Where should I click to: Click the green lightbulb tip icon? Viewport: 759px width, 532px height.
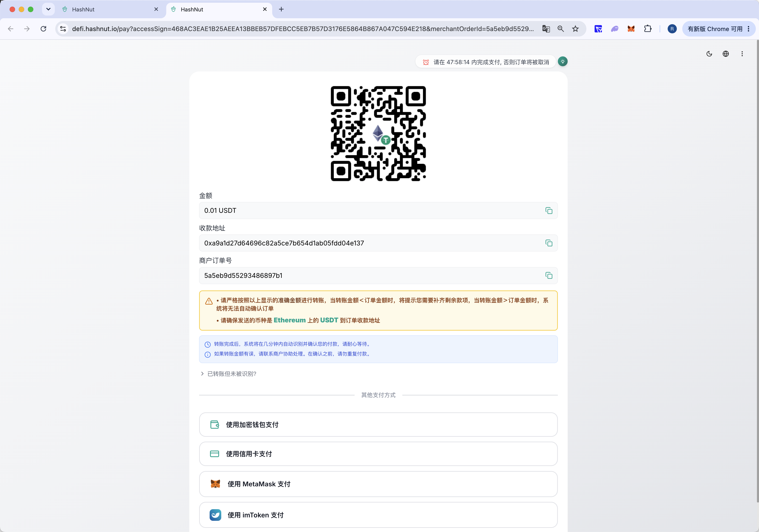[563, 61]
